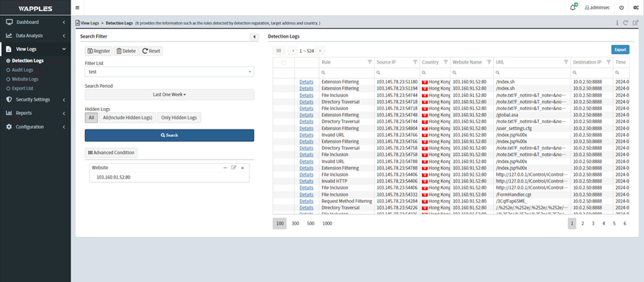This screenshot has height=282, width=644.
Task: Check the select-all checkbox in table header
Action: [x=283, y=62]
